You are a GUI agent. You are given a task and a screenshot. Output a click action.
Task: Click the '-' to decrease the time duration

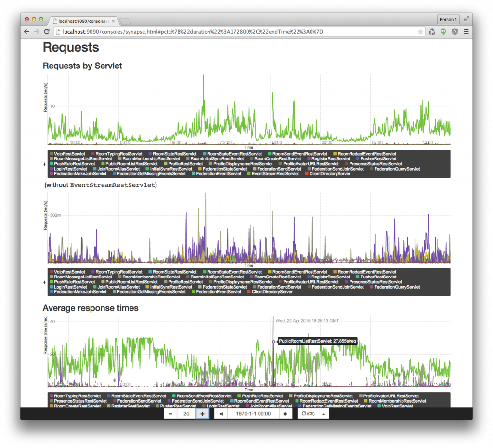click(x=170, y=413)
